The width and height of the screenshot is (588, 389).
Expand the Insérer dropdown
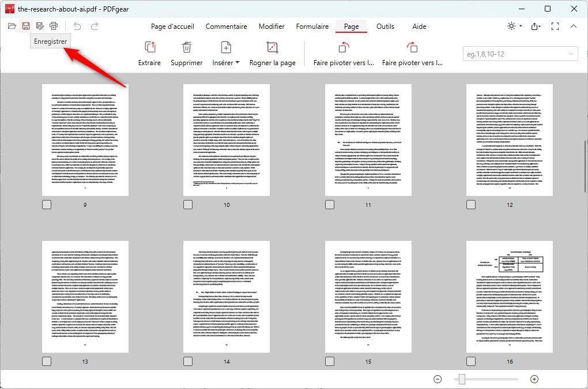point(236,63)
